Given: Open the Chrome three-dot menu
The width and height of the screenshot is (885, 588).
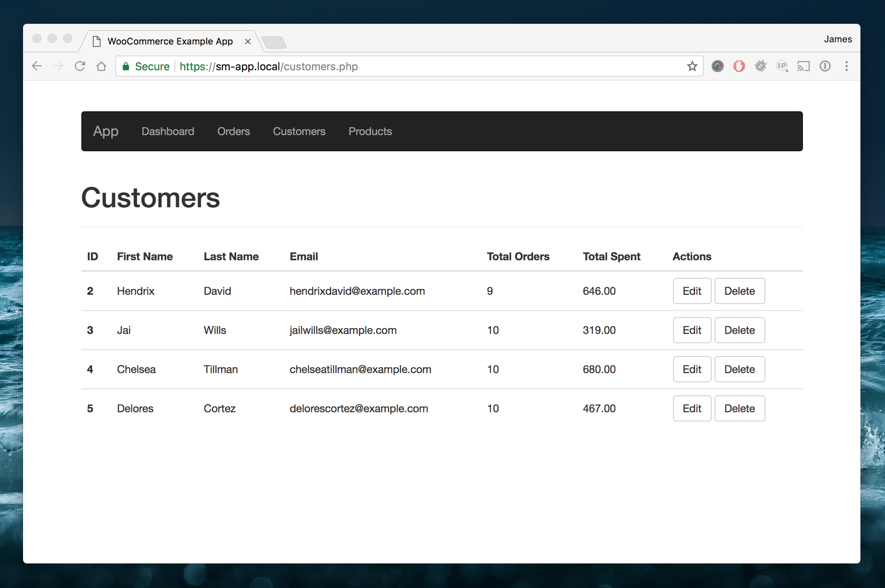Looking at the screenshot, I should coord(847,66).
